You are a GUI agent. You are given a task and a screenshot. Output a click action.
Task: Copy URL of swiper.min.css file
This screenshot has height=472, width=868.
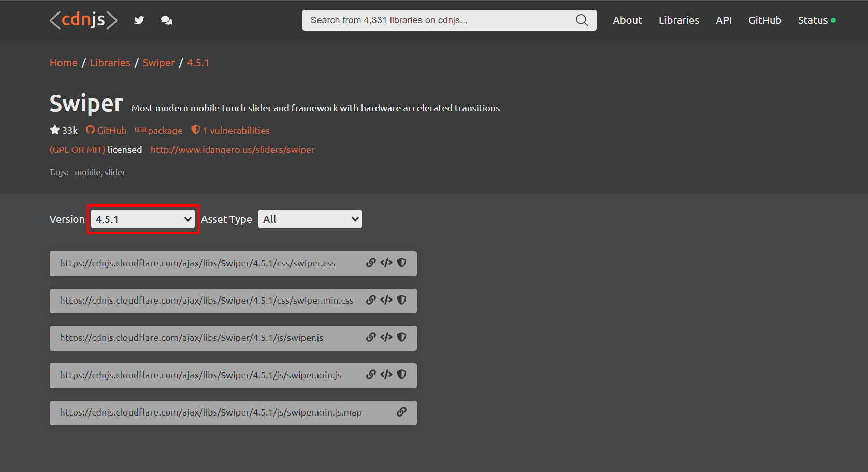point(371,300)
